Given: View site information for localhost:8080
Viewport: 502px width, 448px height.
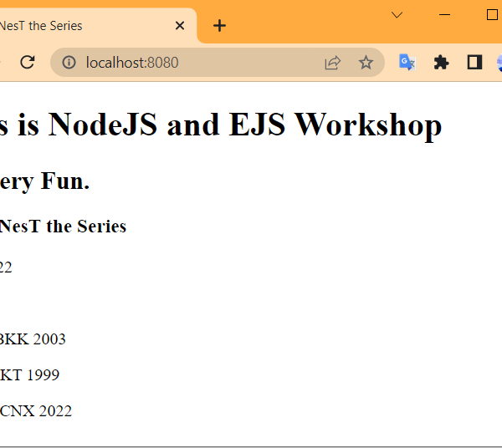Looking at the screenshot, I should click(x=69, y=63).
